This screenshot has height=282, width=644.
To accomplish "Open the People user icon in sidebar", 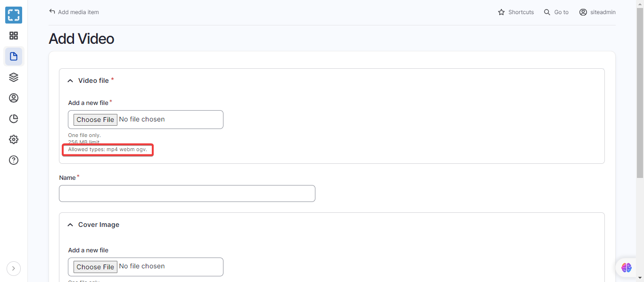I will pyautogui.click(x=14, y=98).
